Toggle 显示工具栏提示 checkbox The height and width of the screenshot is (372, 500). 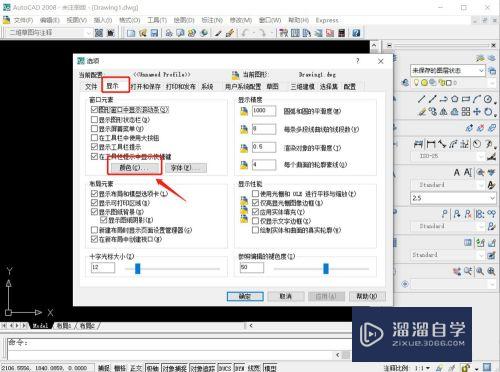click(x=94, y=147)
